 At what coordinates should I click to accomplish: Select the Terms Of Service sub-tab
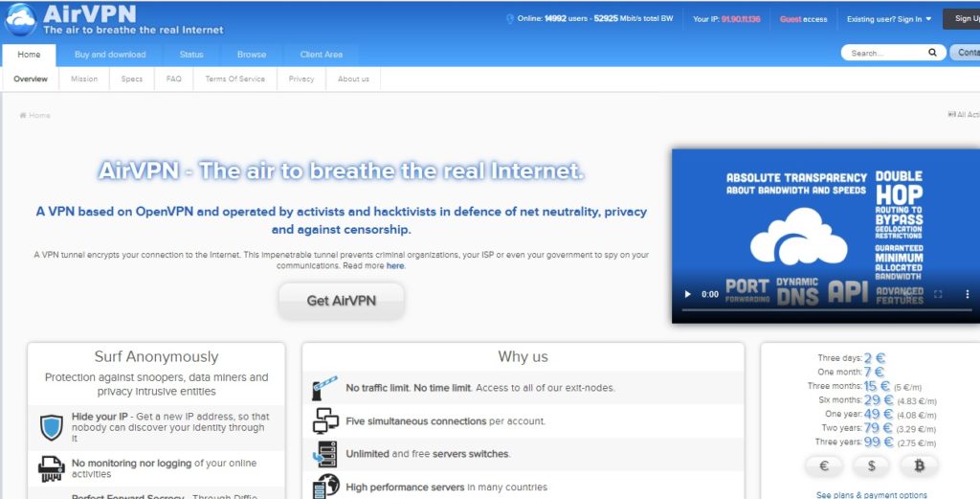235,79
